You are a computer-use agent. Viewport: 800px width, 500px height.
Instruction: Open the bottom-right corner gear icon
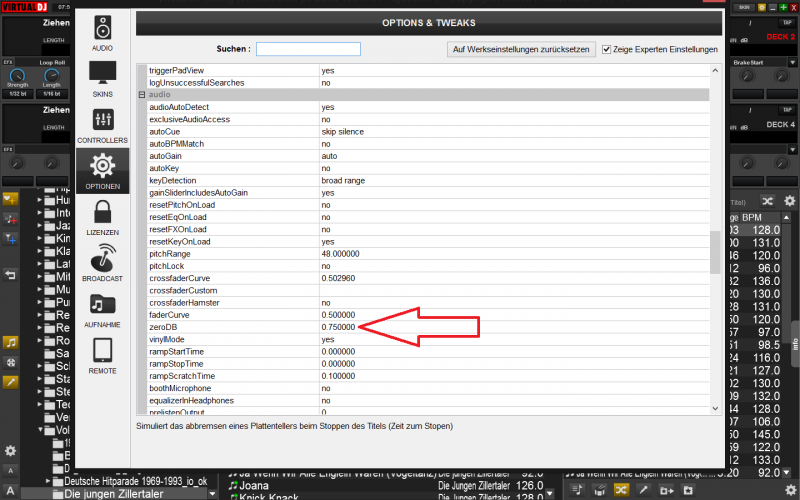[790, 490]
